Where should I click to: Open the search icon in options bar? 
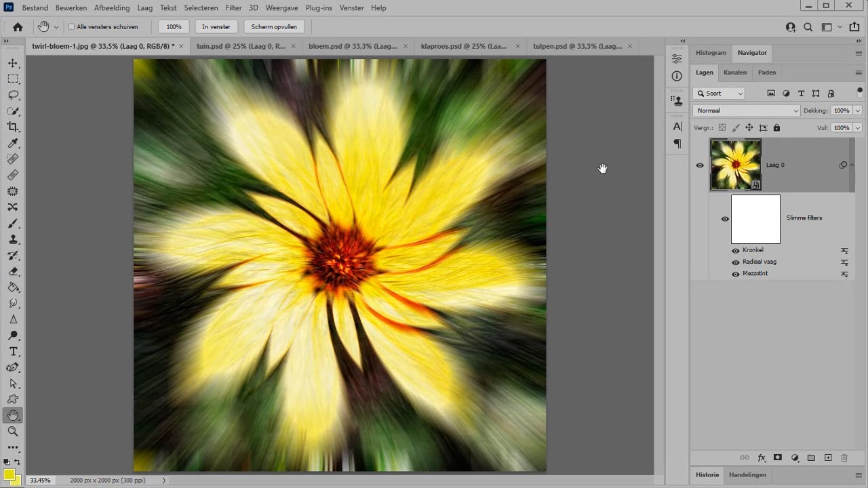808,27
